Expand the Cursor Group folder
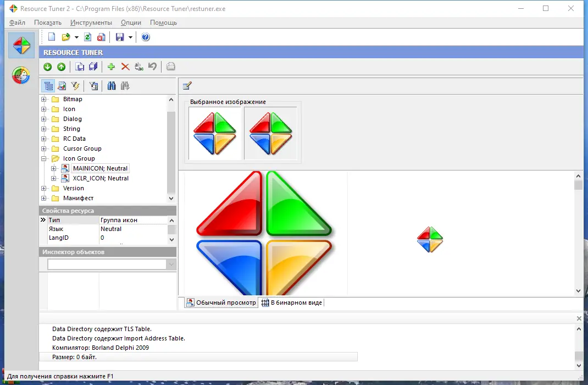The width and height of the screenshot is (588, 385). (44, 148)
